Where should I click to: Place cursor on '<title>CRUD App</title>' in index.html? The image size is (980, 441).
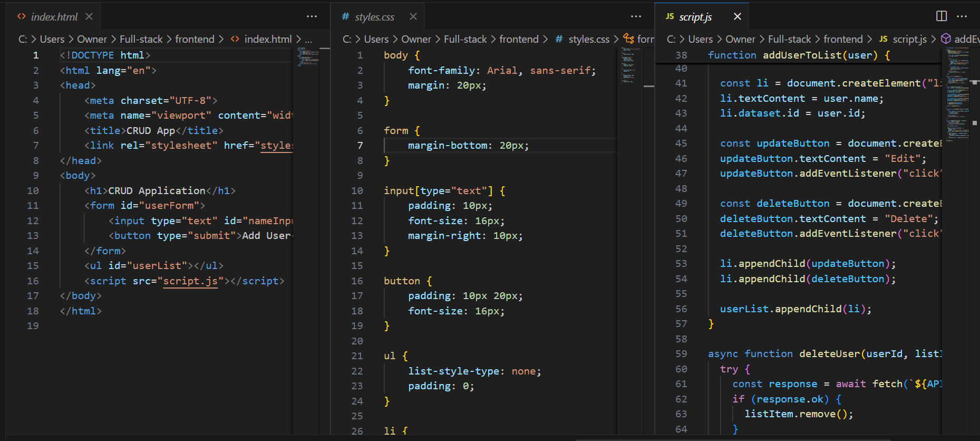[154, 131]
